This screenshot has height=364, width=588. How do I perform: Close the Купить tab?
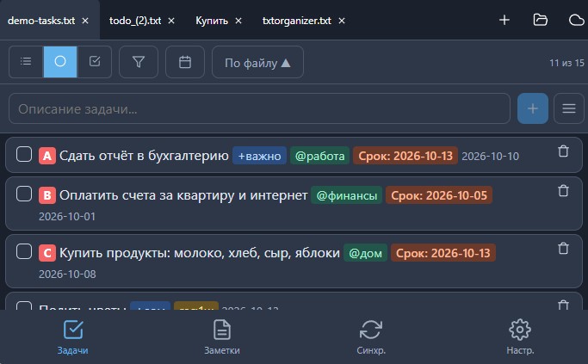[238, 21]
